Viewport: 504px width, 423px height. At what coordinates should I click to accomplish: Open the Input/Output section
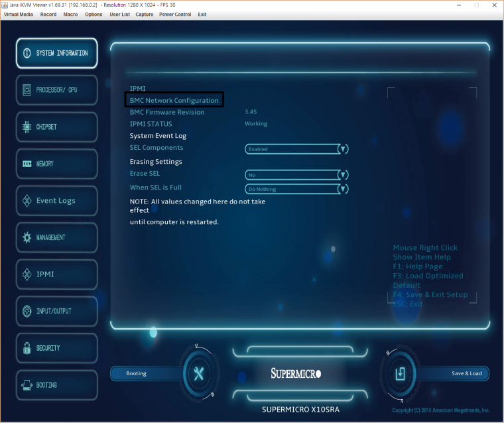[57, 311]
